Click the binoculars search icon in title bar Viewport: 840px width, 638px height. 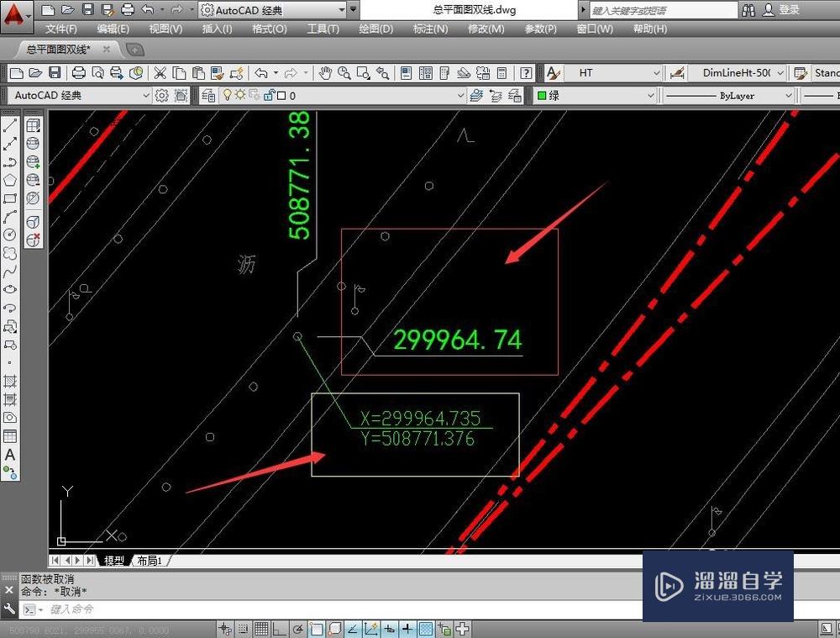coord(749,9)
